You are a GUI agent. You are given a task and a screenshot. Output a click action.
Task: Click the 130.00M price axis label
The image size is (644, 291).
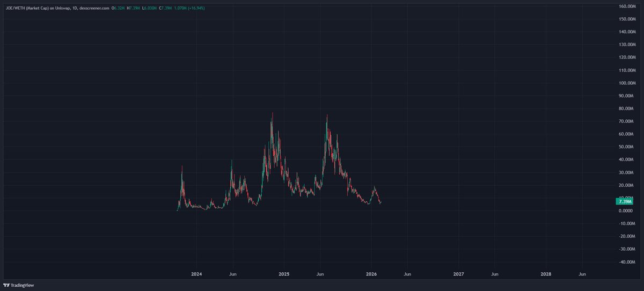627,45
